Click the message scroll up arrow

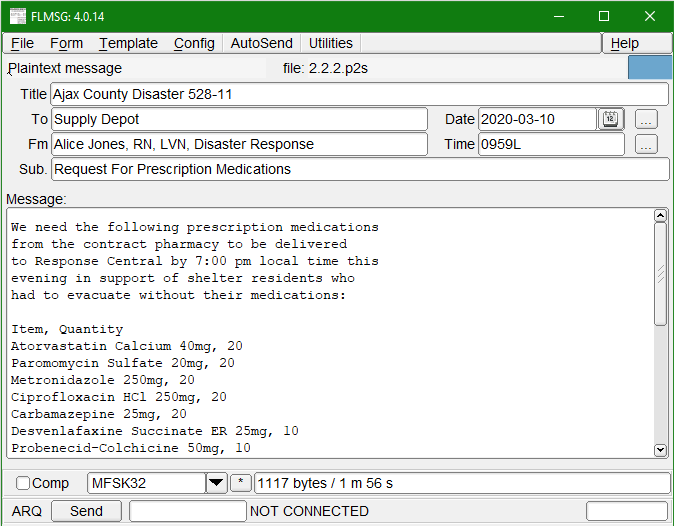660,216
